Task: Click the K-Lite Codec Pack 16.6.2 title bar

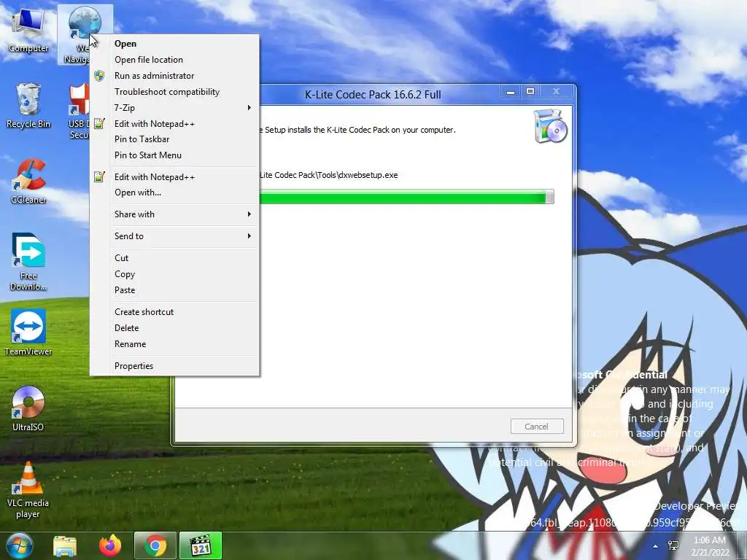Action: (373, 94)
